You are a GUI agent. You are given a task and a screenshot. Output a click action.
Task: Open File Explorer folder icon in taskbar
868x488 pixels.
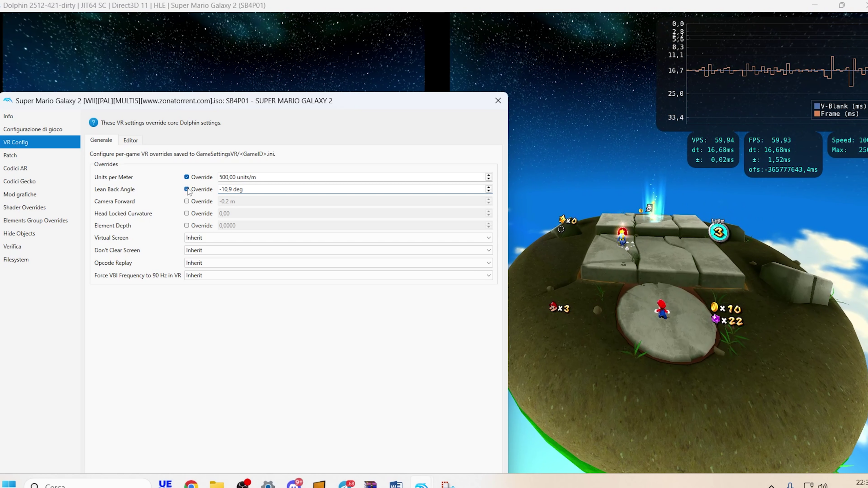coord(217,485)
